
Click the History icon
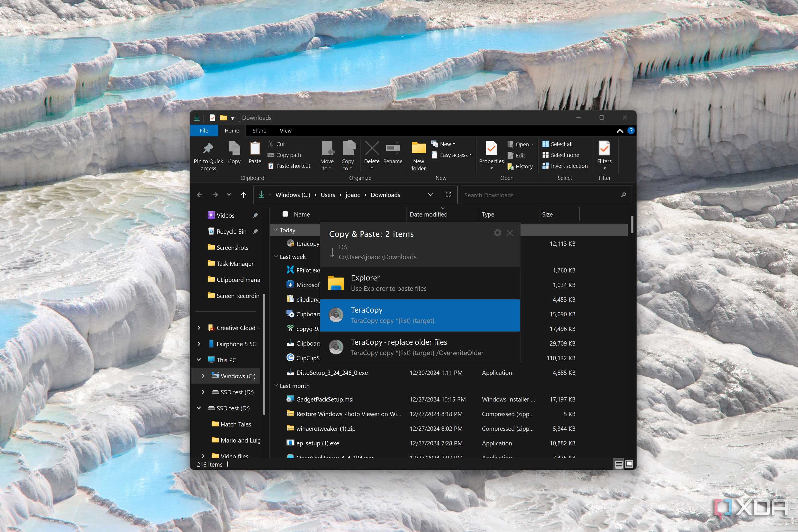tap(511, 167)
